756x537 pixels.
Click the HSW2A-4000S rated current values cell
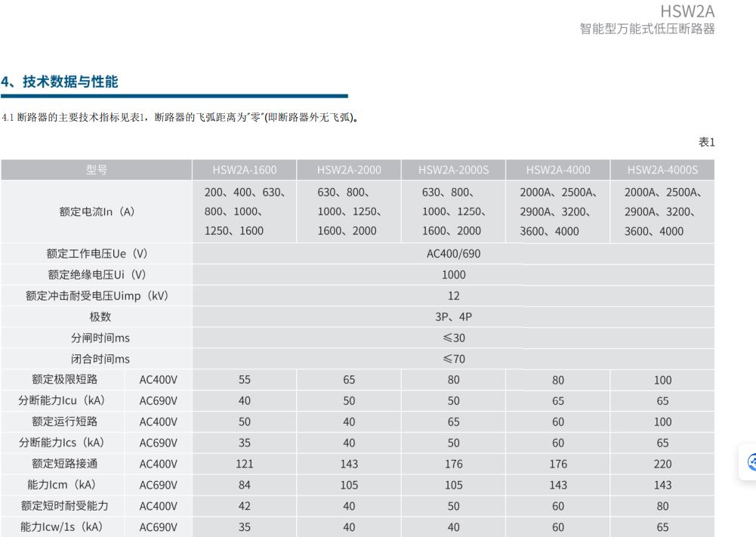662,211
